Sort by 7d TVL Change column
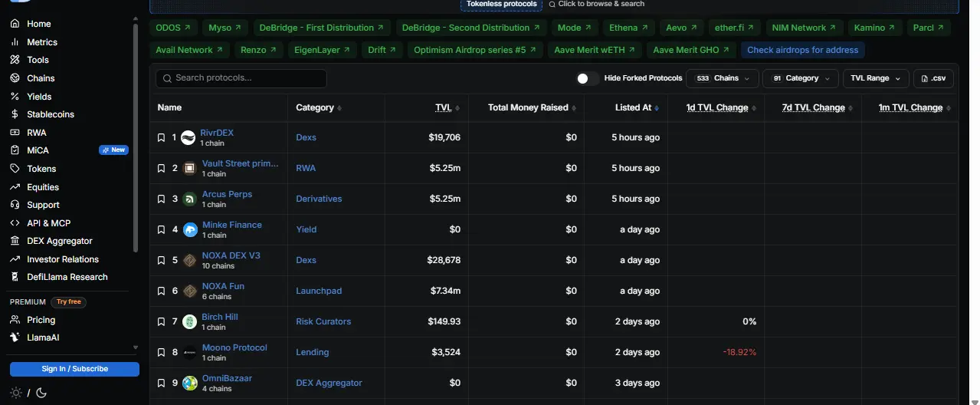This screenshot has height=405, width=980. pyautogui.click(x=817, y=108)
